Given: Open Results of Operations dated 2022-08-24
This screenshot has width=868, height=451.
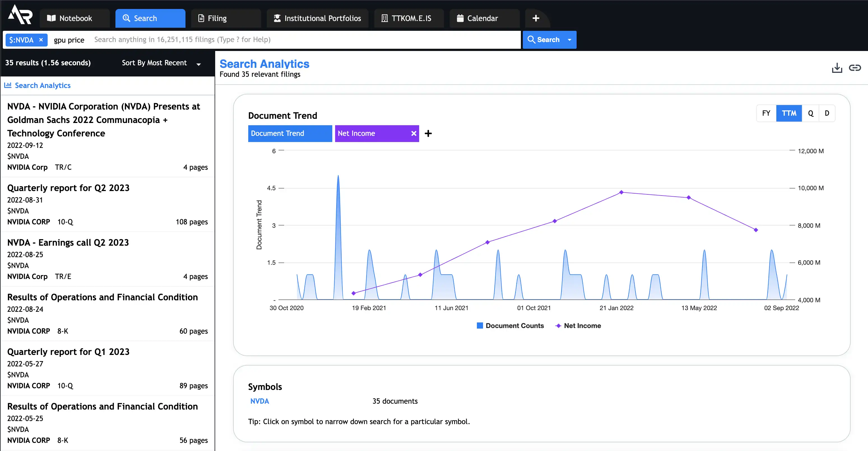Looking at the screenshot, I should coord(108,313).
